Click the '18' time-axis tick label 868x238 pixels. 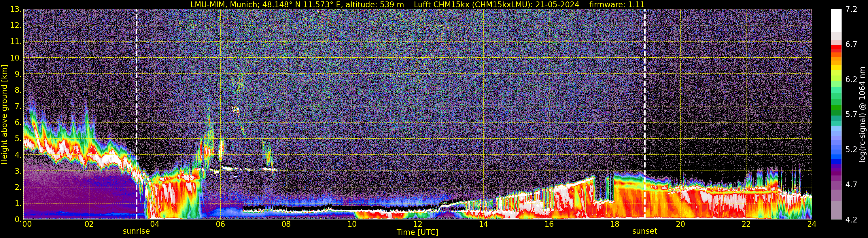pyautogui.click(x=614, y=224)
